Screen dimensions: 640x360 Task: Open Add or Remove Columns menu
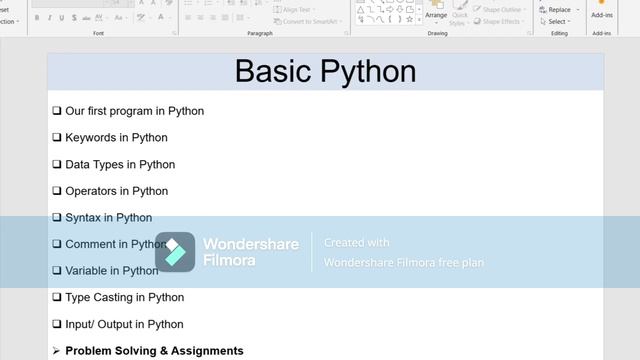[242, 18]
